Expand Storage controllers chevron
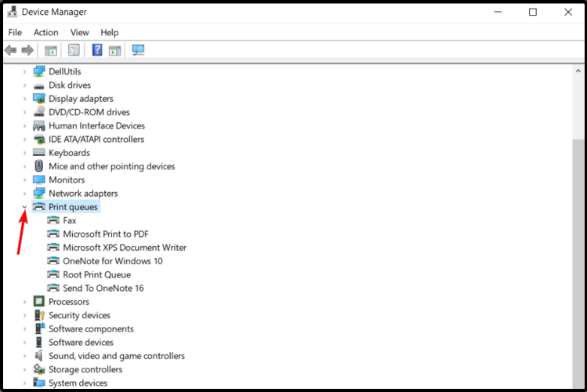The image size is (587, 392). point(25,369)
